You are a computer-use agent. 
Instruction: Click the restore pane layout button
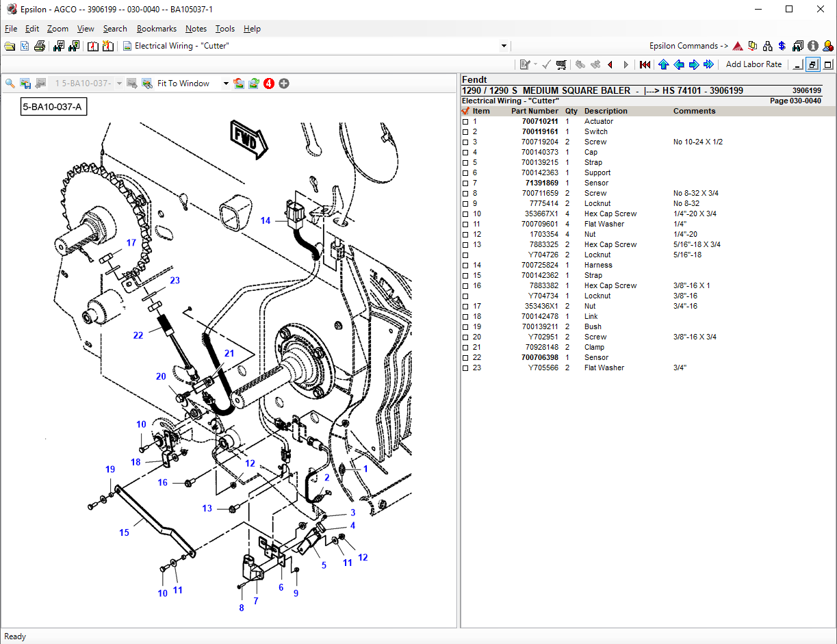tap(812, 64)
